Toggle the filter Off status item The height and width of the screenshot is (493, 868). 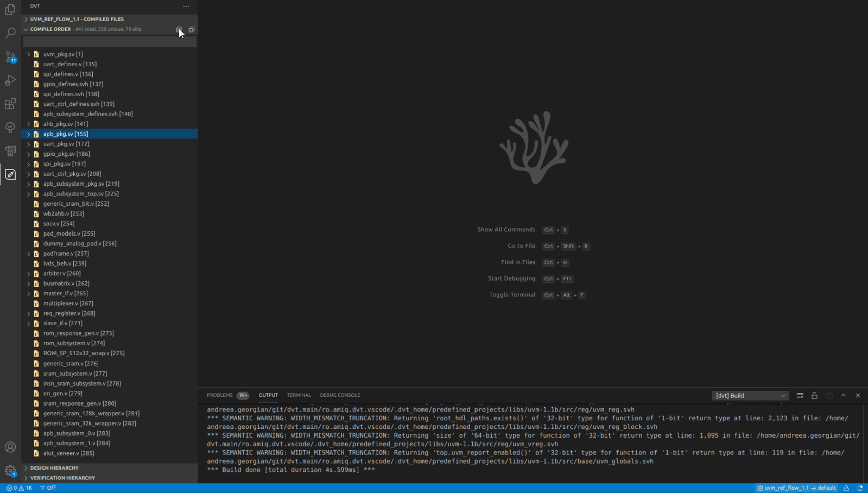(48, 488)
